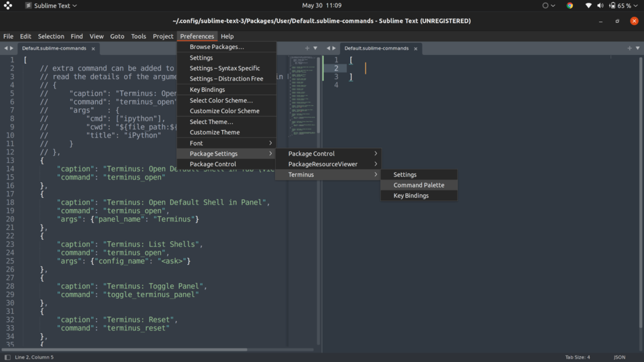Select Command Palette in Terminus submenu
Screen dimensions: 644x362
tap(419, 185)
